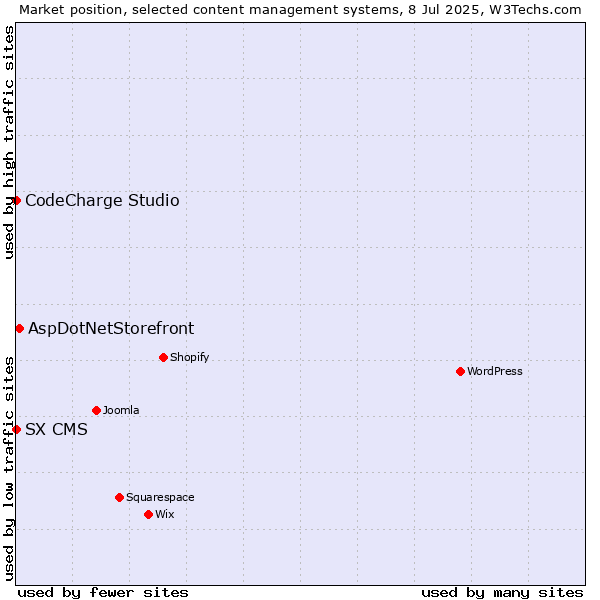Click the SX CMS red data point
600x600 pixels.
tap(16, 429)
